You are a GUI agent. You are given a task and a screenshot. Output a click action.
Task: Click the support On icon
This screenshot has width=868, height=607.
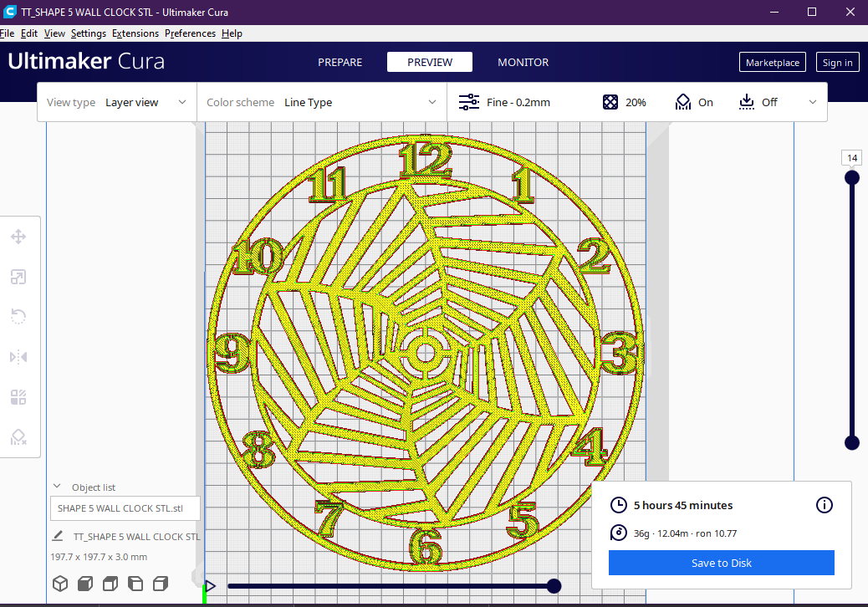click(x=683, y=102)
